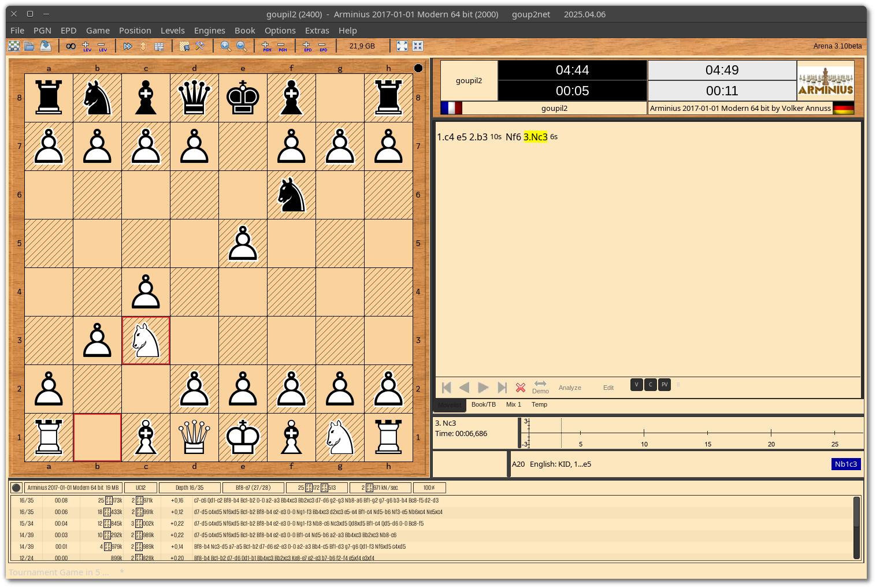This screenshot has width=876, height=588.
Task: Open the Engines menu
Action: (210, 31)
